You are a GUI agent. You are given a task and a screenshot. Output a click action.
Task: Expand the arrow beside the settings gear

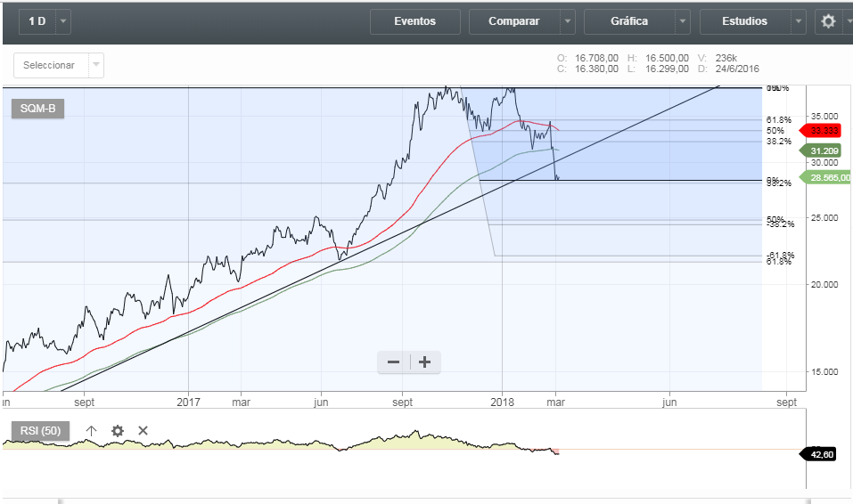(x=849, y=21)
